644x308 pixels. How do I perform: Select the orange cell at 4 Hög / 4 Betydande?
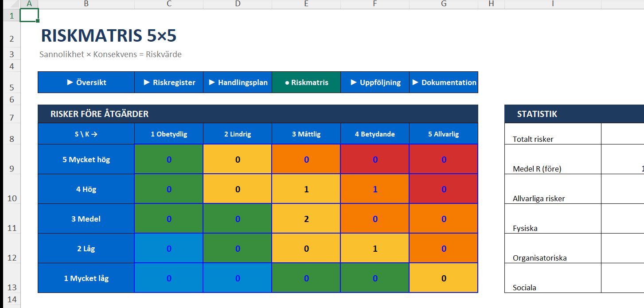coord(375,189)
